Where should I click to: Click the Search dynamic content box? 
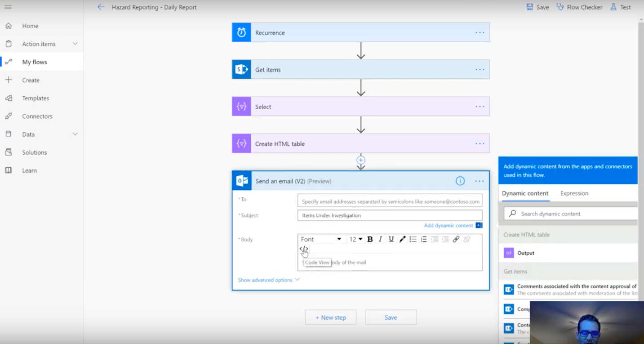pyautogui.click(x=571, y=214)
